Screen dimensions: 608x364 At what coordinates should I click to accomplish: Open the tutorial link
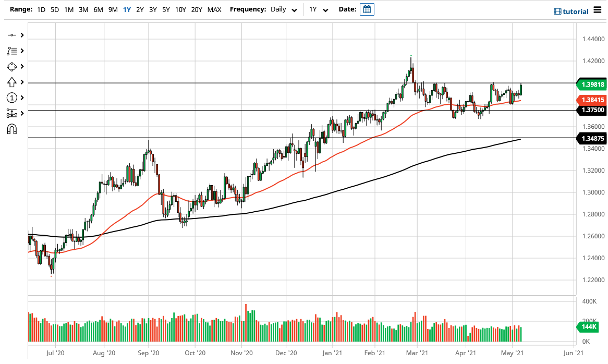pyautogui.click(x=576, y=11)
